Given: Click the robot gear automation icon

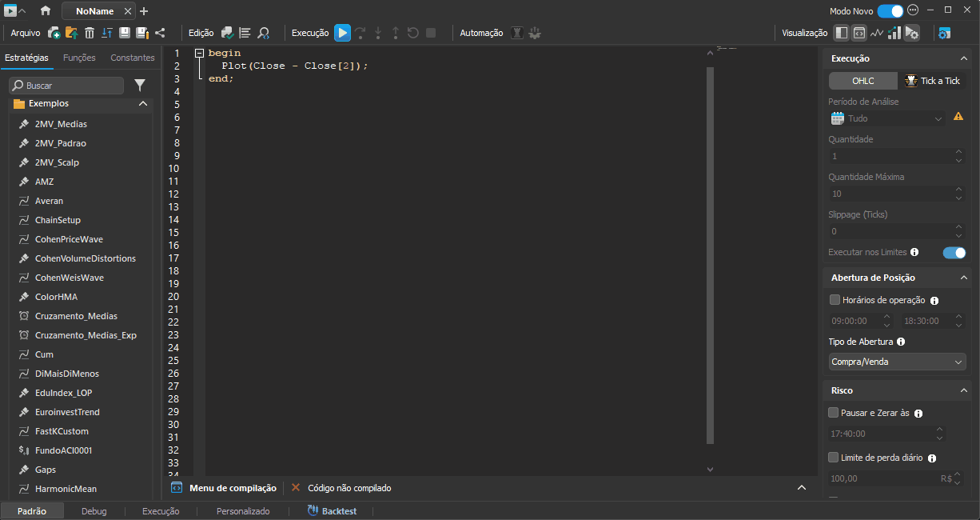Looking at the screenshot, I should click(x=534, y=33).
